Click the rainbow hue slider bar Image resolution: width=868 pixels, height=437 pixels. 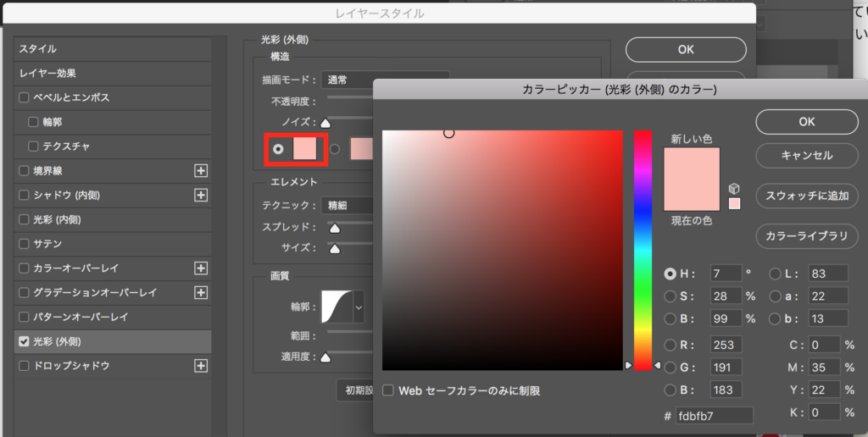click(643, 250)
